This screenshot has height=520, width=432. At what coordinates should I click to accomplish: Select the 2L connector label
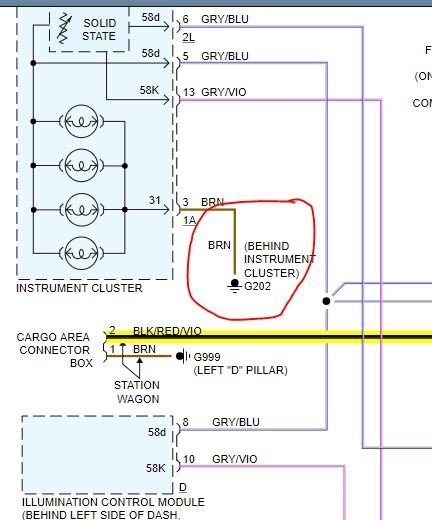pos(188,37)
